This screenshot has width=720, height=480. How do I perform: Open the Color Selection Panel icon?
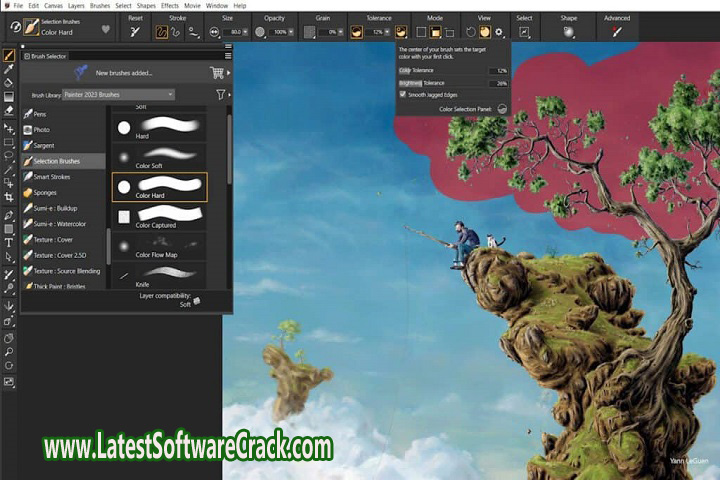[502, 109]
